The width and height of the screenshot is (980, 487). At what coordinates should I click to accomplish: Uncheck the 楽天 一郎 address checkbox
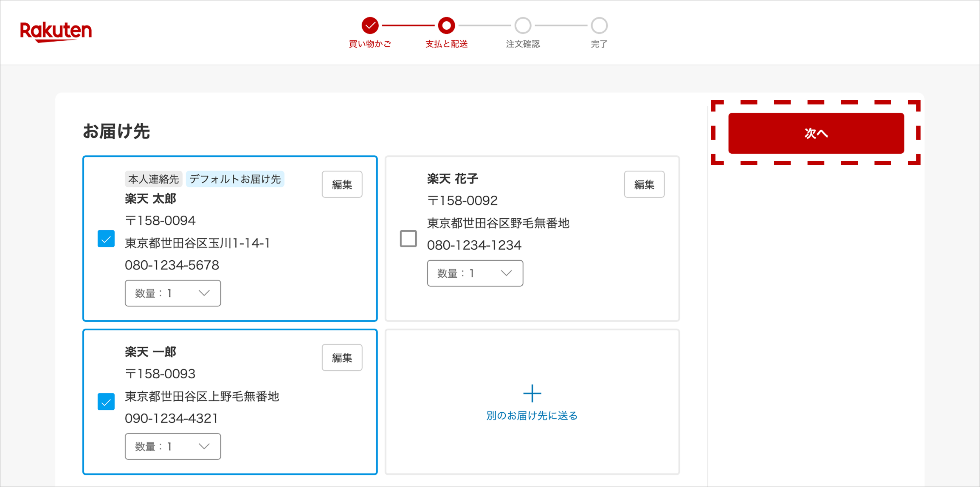106,402
